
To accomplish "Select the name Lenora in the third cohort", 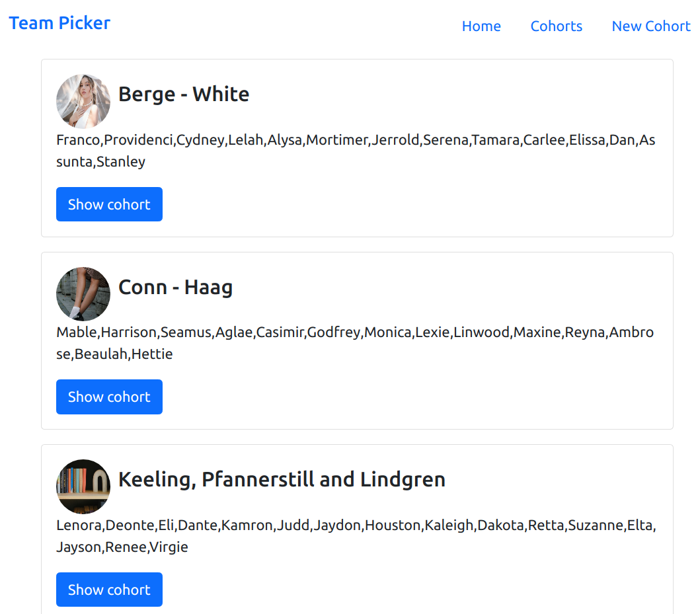I will (77, 525).
